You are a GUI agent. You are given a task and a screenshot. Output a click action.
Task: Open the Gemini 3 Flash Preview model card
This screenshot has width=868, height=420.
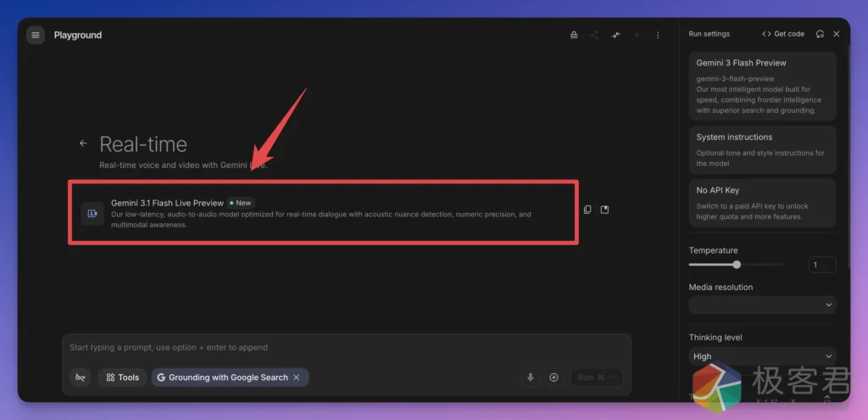point(761,86)
